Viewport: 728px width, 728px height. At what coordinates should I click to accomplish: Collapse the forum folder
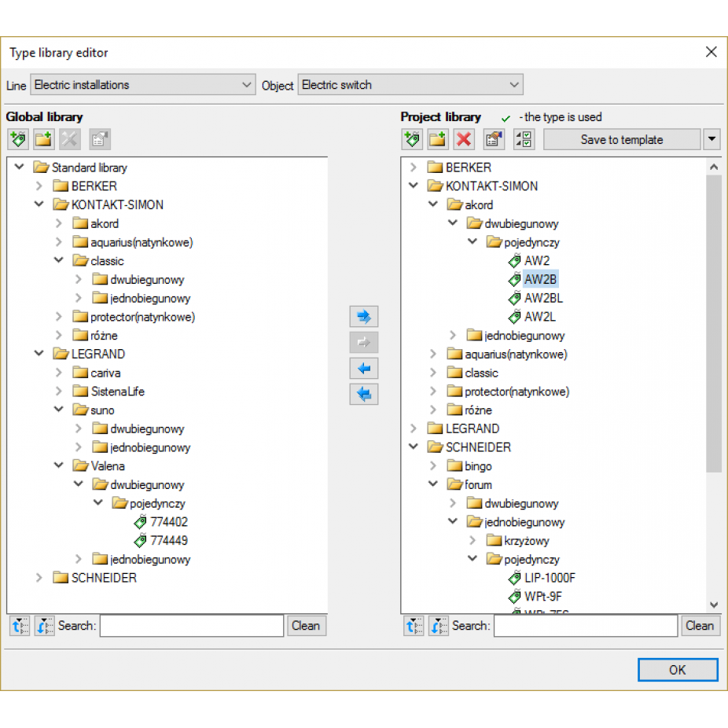[x=432, y=483]
